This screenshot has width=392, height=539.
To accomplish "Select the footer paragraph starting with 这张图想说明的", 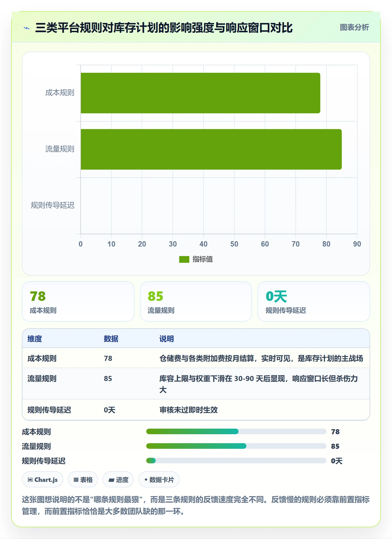I will (196, 505).
